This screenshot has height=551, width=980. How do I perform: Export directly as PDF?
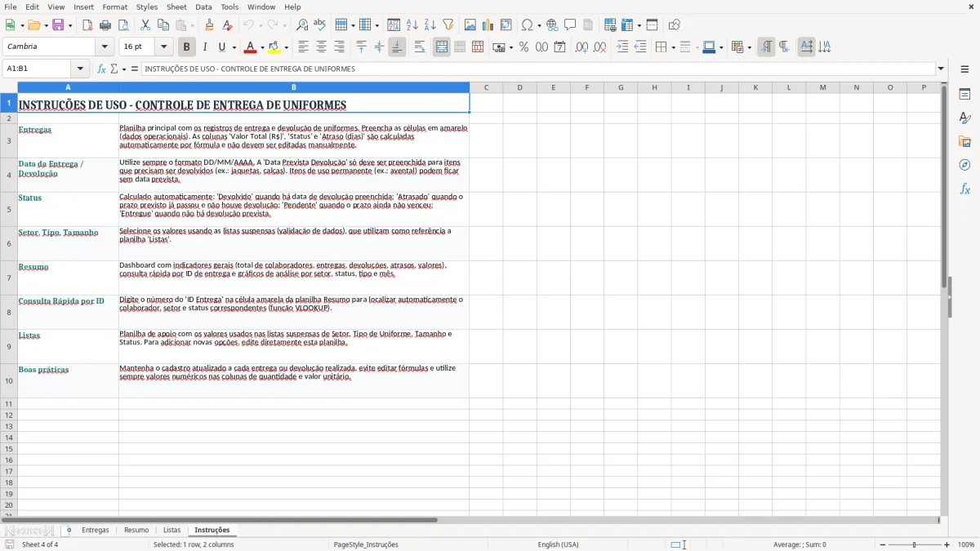tap(87, 25)
